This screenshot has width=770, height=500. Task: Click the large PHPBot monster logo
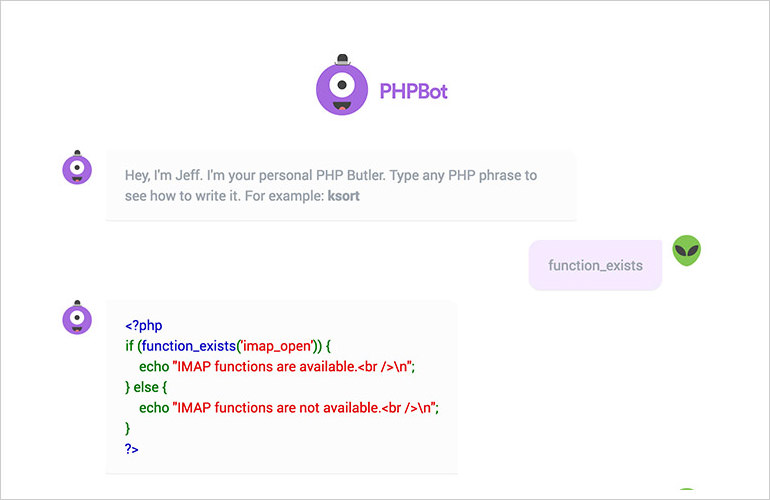(342, 86)
